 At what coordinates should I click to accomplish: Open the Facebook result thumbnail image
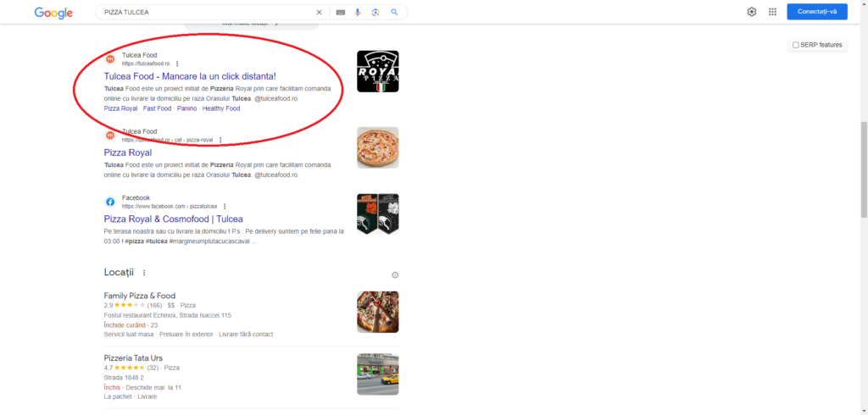pos(377,214)
